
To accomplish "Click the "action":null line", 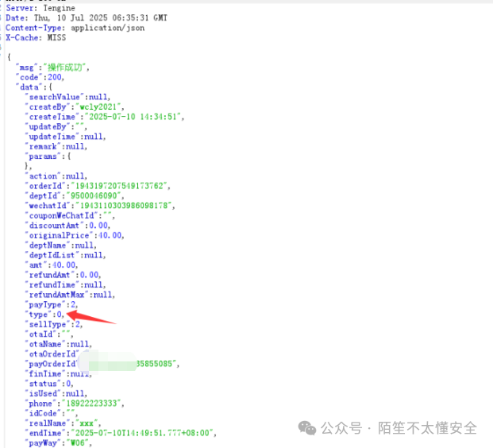I will [x=56, y=176].
